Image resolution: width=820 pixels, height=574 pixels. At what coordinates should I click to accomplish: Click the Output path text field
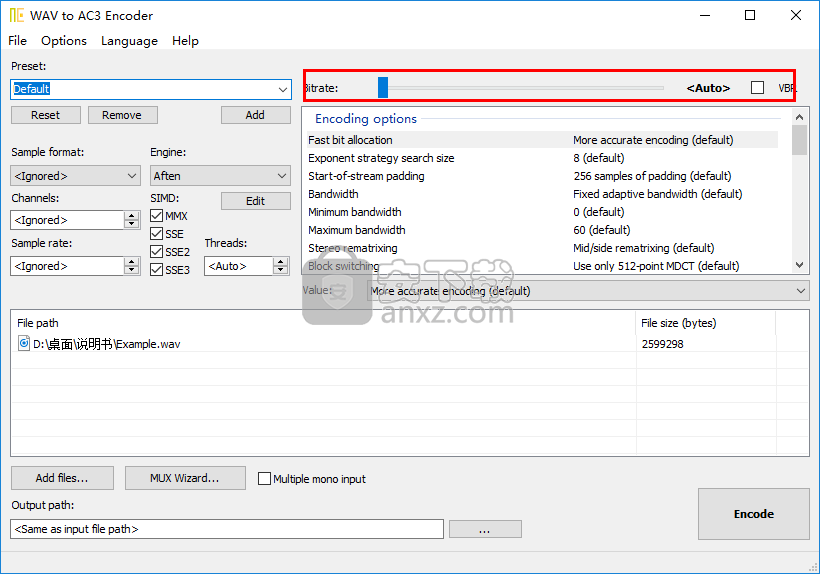pos(227,529)
